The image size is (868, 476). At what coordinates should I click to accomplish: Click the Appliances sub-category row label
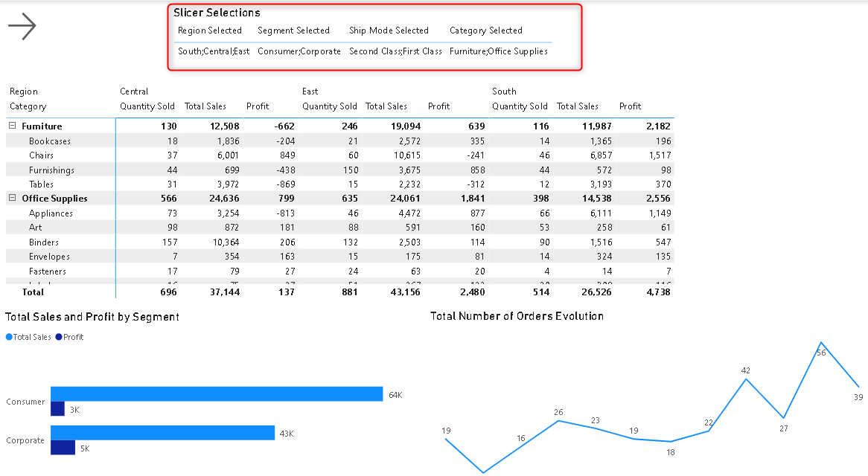51,213
